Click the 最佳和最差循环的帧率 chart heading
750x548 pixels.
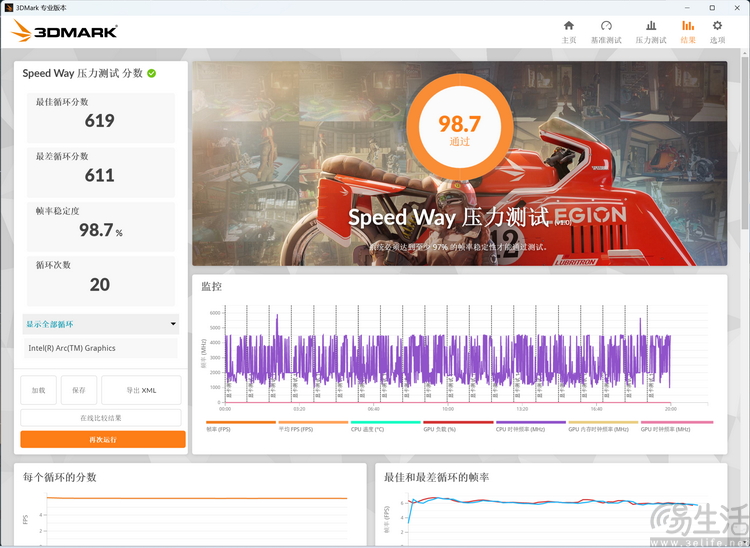pos(436,477)
